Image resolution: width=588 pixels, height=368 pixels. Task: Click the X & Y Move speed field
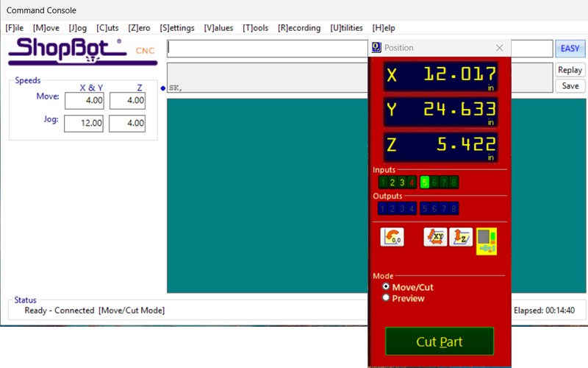[84, 100]
